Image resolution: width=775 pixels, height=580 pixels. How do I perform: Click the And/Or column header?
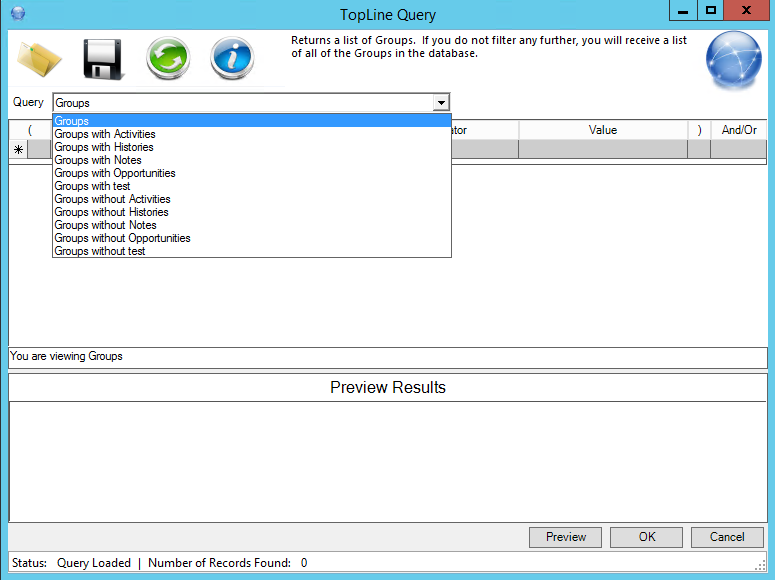click(x=739, y=130)
